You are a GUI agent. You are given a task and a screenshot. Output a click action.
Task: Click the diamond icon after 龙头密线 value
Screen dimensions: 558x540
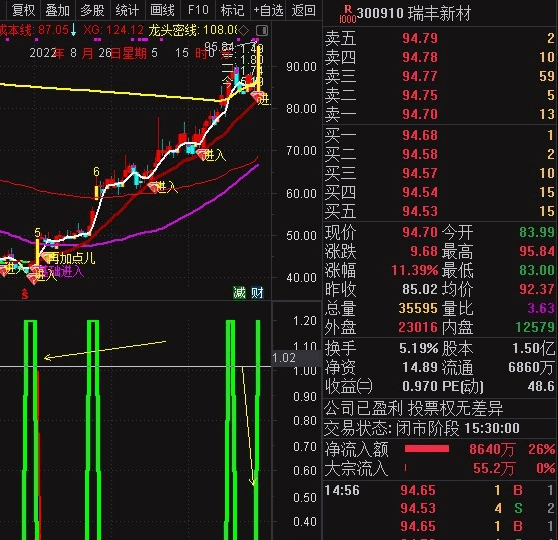[243, 31]
